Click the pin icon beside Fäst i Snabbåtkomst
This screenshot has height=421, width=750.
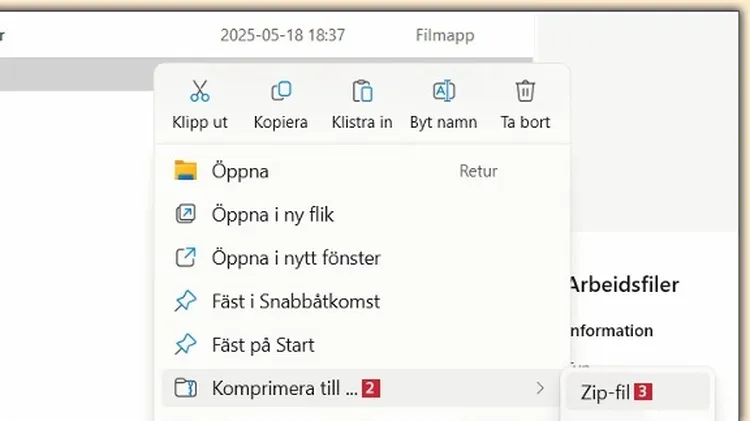(x=186, y=301)
